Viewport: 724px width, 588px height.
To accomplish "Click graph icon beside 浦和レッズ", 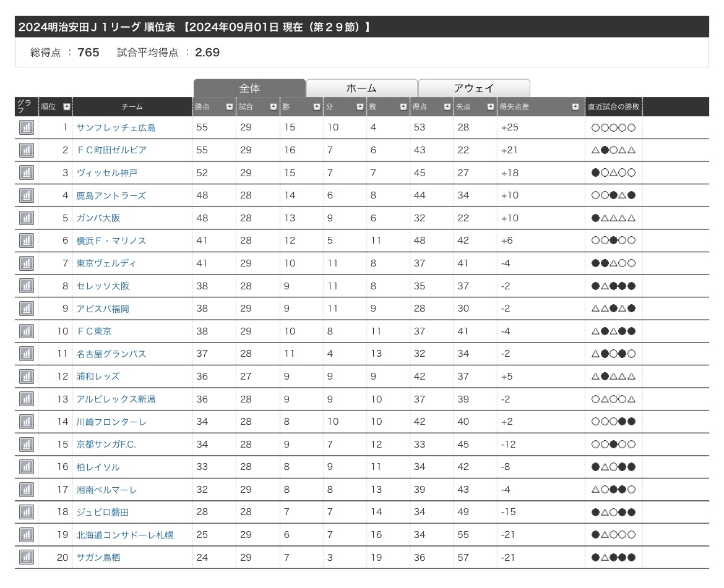I will 27,376.
